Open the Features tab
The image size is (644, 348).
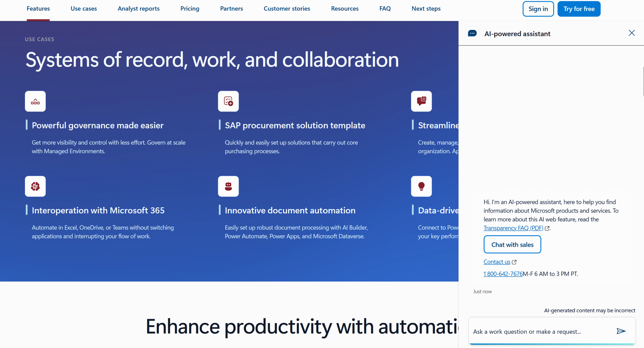tap(38, 9)
